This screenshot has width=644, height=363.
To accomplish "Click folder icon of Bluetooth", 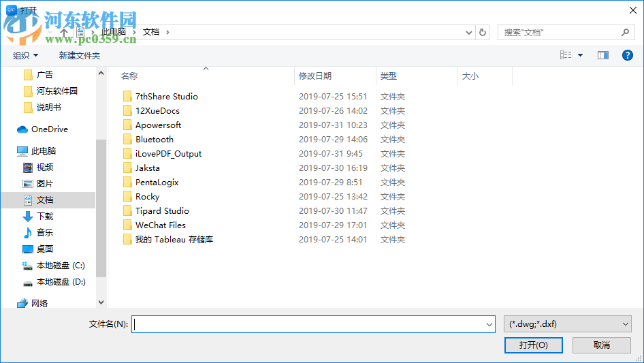I will tap(127, 140).
